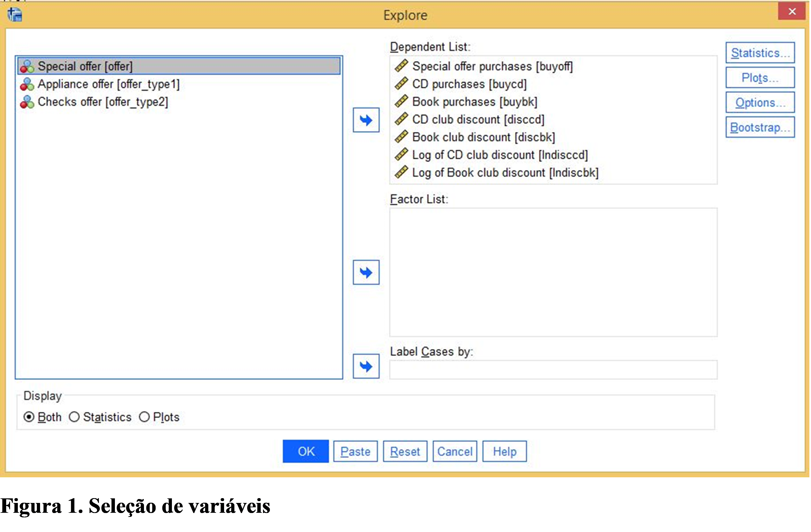
Task: Click arrow button to move variable to Dependent List
Action: coord(366,120)
